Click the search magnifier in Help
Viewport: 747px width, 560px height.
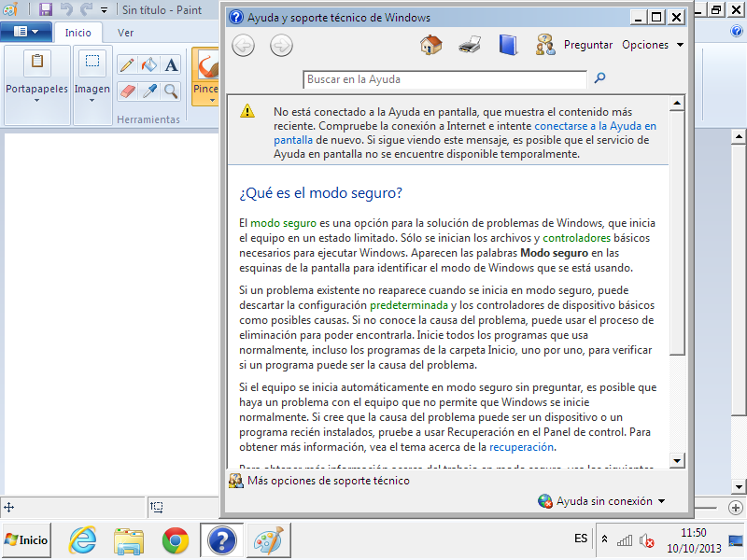coord(599,77)
